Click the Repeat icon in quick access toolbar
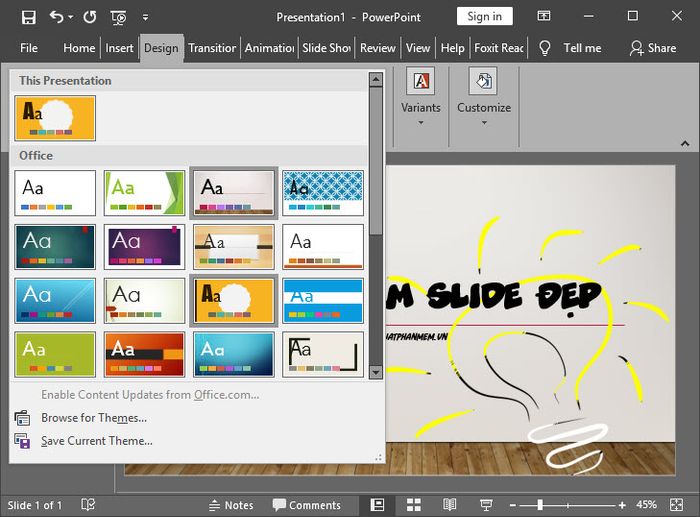This screenshot has height=517, width=700. (x=90, y=17)
